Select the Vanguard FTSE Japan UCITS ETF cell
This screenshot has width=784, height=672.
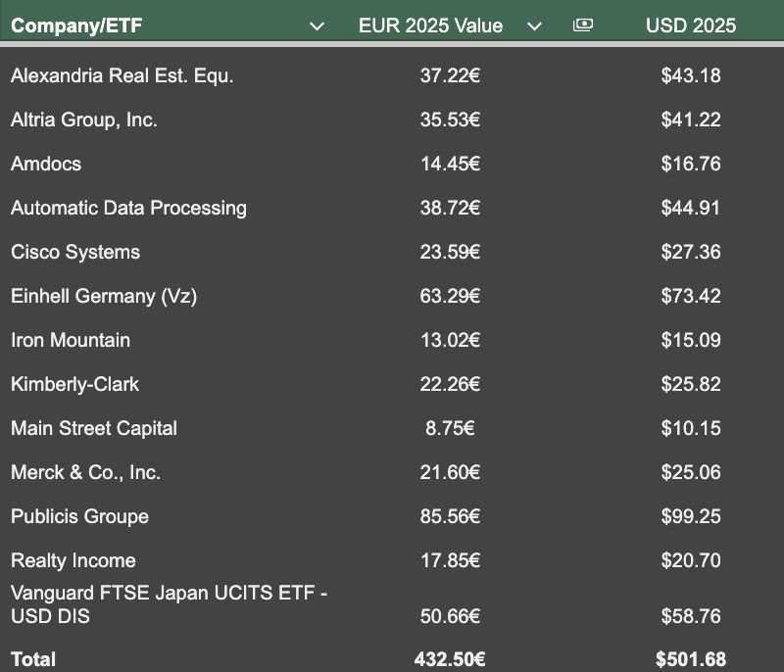pos(168,604)
